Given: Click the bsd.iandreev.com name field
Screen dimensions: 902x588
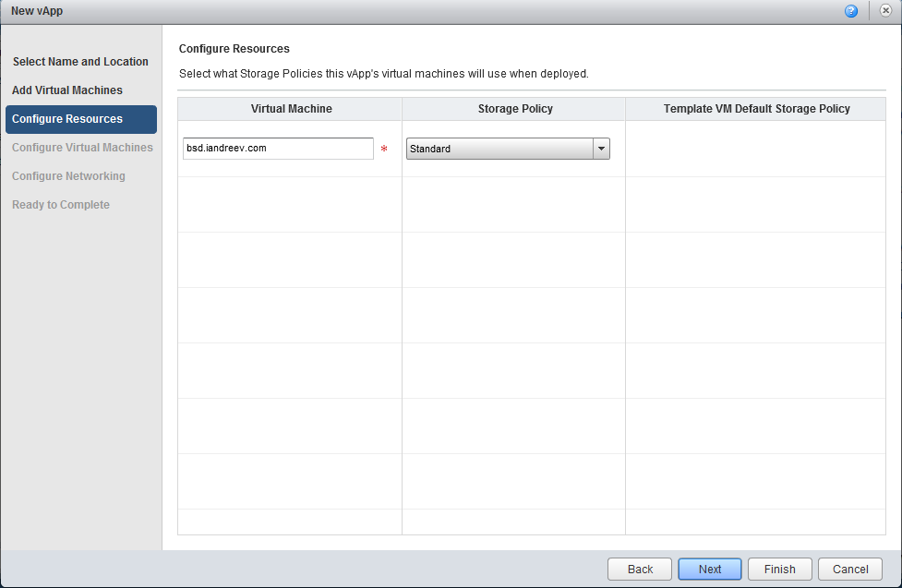Looking at the screenshot, I should click(x=278, y=149).
